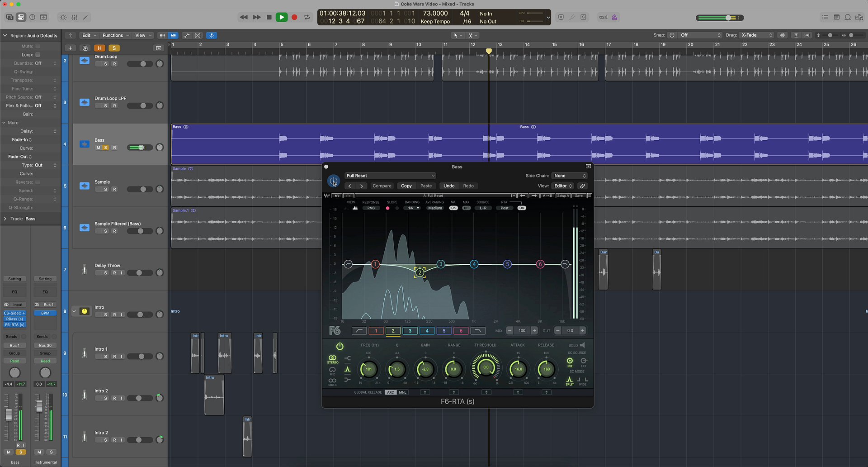This screenshot has width=868, height=467.
Task: Select band 3 tab in F6
Action: click(x=410, y=331)
